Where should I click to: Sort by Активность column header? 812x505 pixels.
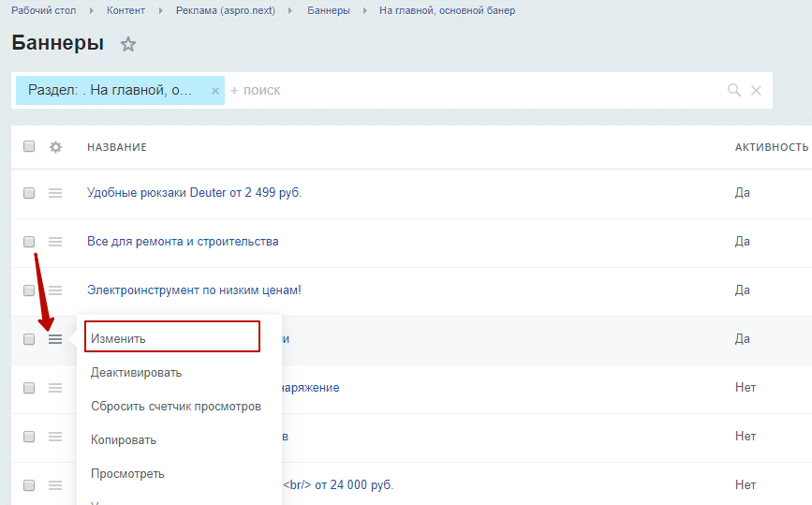(x=772, y=147)
